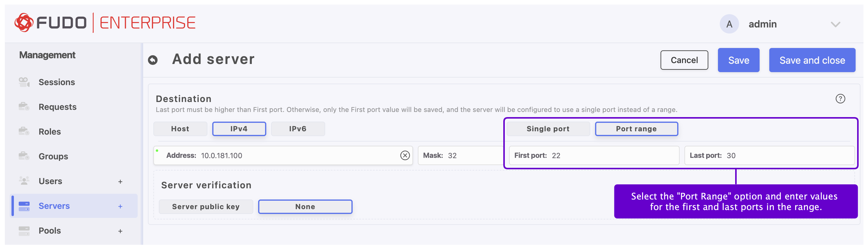Expand the Users submenu plus sign

point(120,182)
